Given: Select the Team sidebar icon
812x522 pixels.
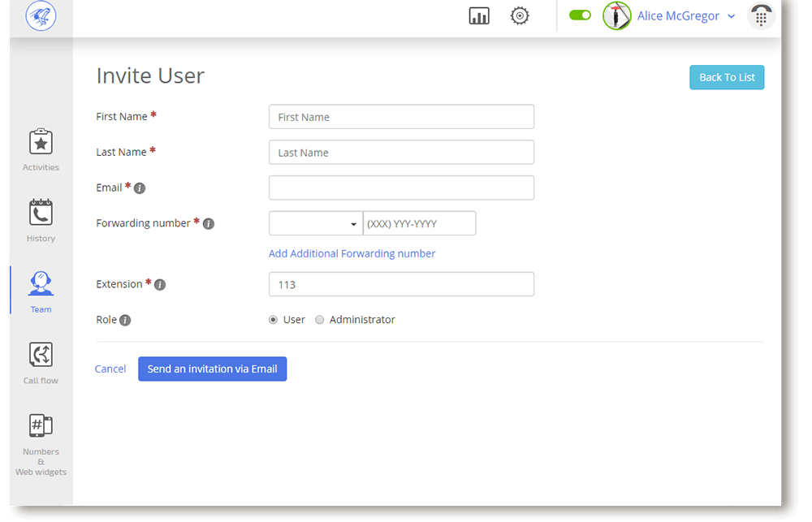Looking at the screenshot, I should coord(41,283).
